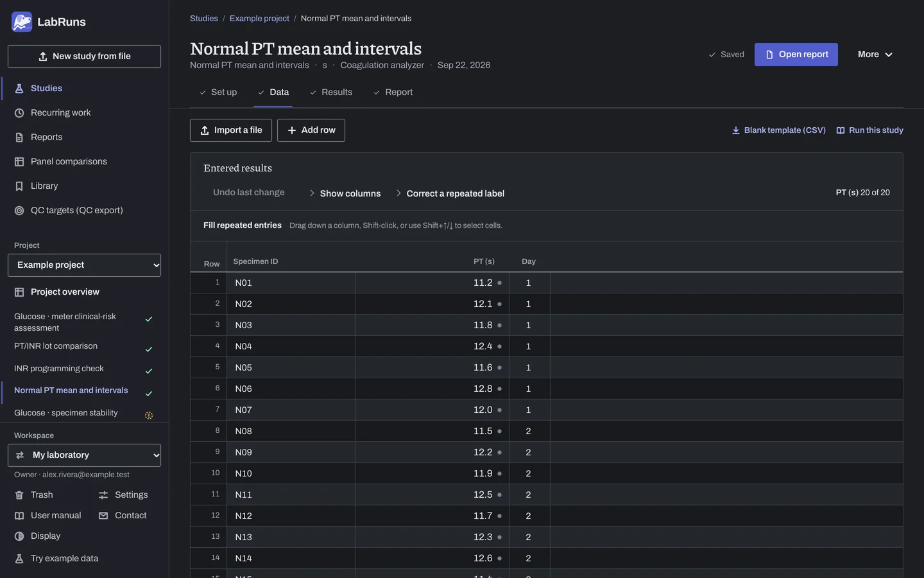Click row number 7
Viewport: 924px width, 578px height.
tap(217, 410)
